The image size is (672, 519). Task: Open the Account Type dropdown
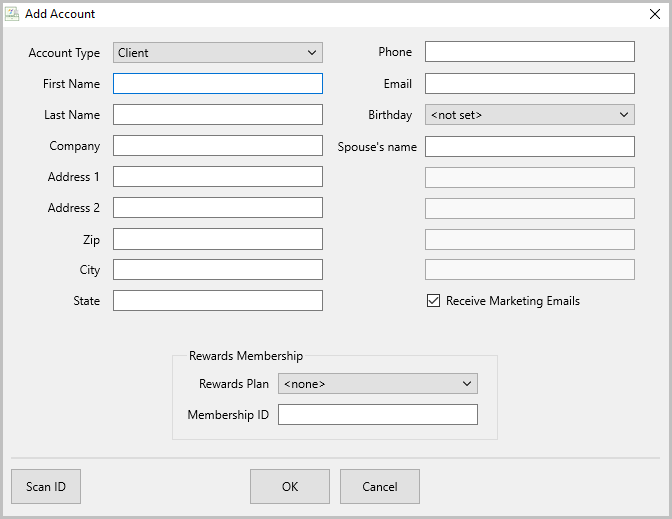[218, 53]
